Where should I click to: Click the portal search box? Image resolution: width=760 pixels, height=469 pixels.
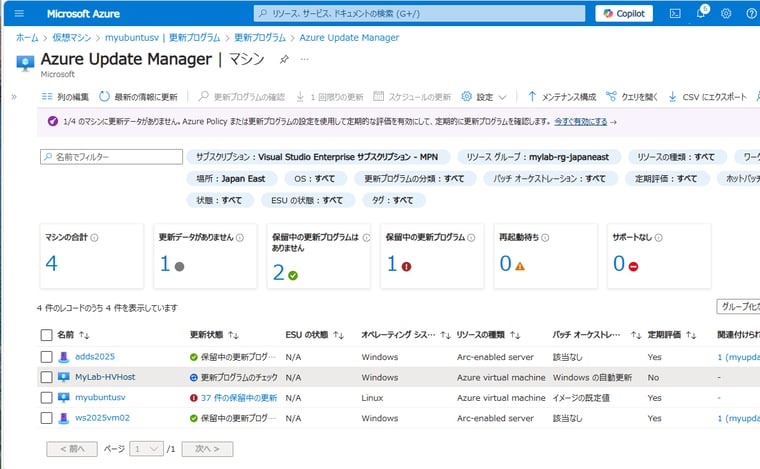coord(419,14)
